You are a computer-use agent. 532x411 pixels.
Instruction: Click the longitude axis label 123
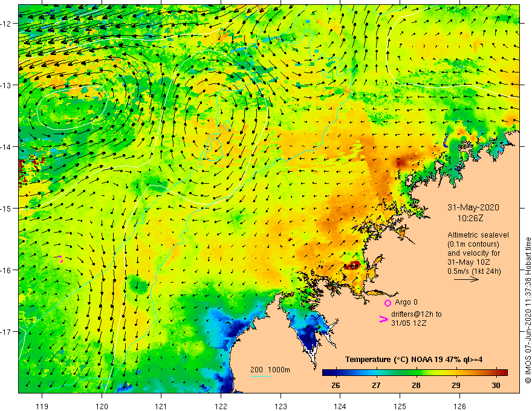click(281, 406)
